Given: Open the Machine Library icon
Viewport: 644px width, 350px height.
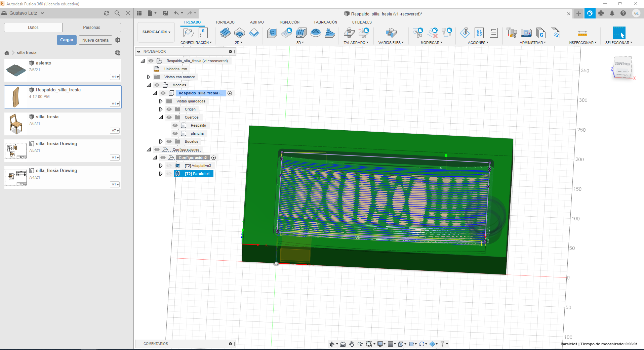Looking at the screenshot, I should [x=526, y=33].
